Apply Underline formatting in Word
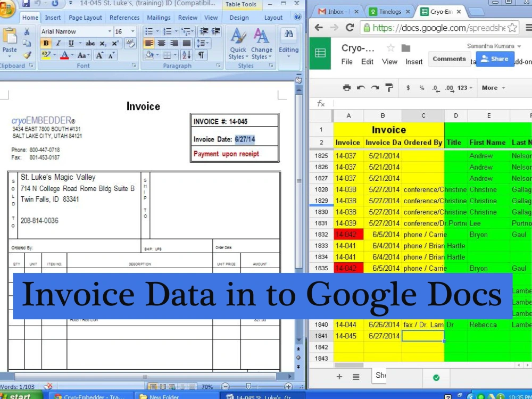 click(x=71, y=43)
